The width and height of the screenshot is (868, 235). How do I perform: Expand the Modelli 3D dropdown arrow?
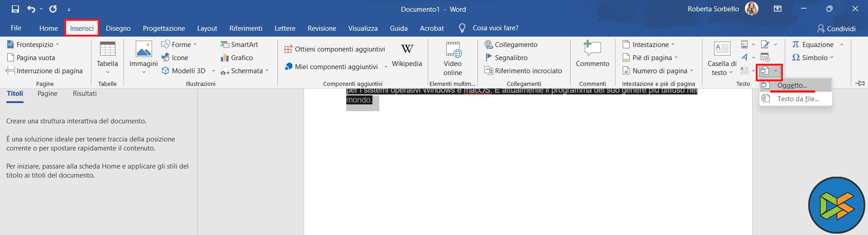pos(214,70)
